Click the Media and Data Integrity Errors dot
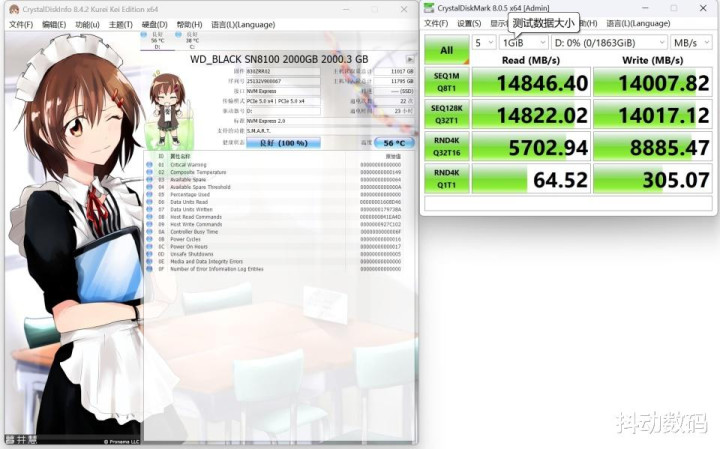 [149, 261]
